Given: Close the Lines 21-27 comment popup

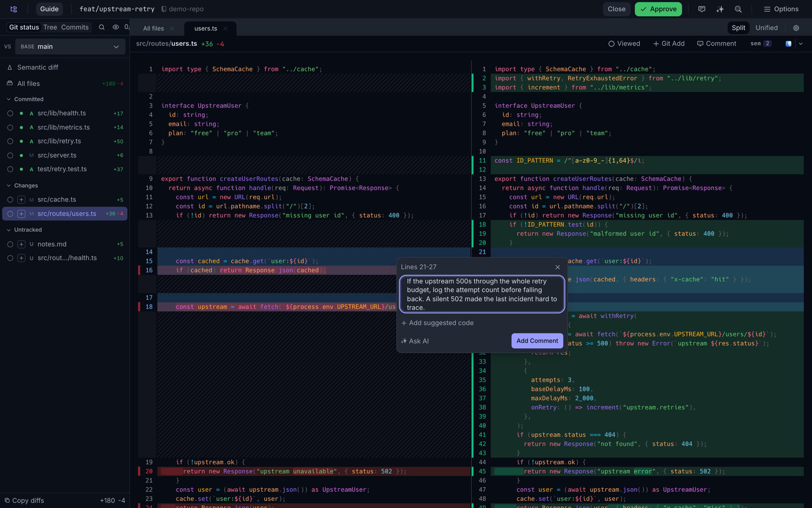Looking at the screenshot, I should [557, 267].
